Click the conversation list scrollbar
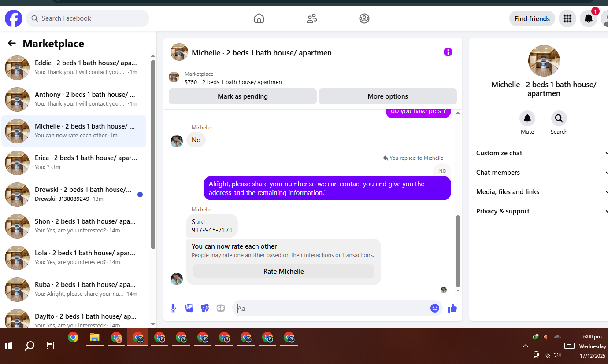 point(153,154)
